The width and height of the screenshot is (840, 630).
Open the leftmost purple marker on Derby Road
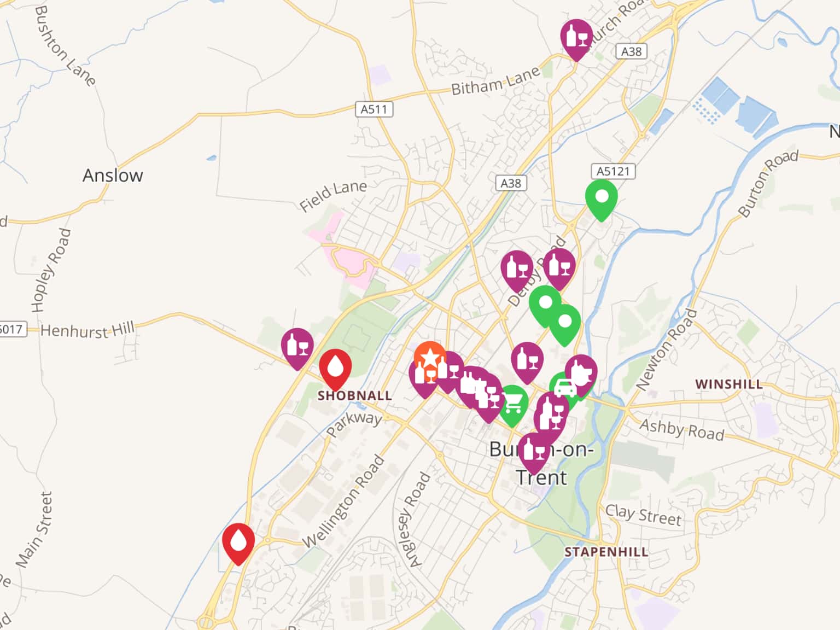517,269
